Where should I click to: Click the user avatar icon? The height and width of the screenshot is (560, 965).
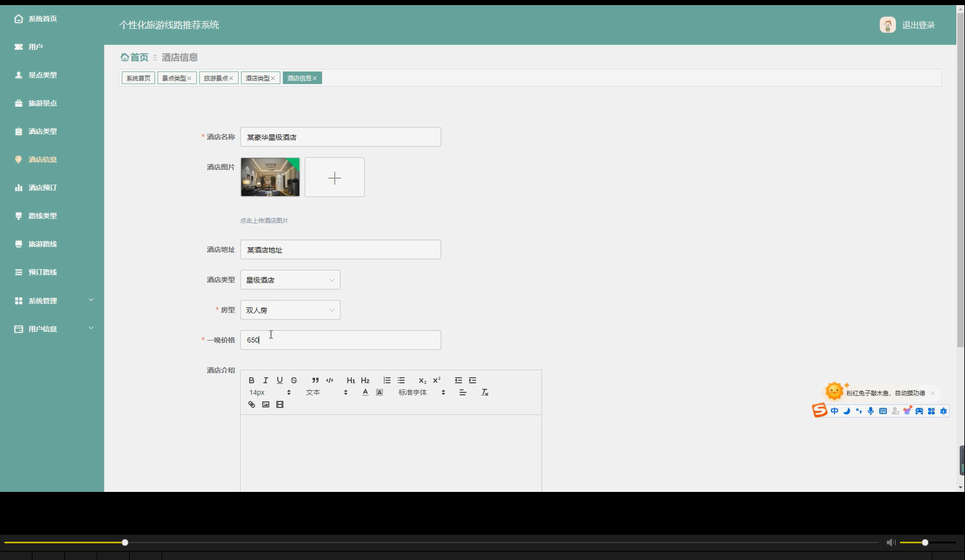click(887, 25)
